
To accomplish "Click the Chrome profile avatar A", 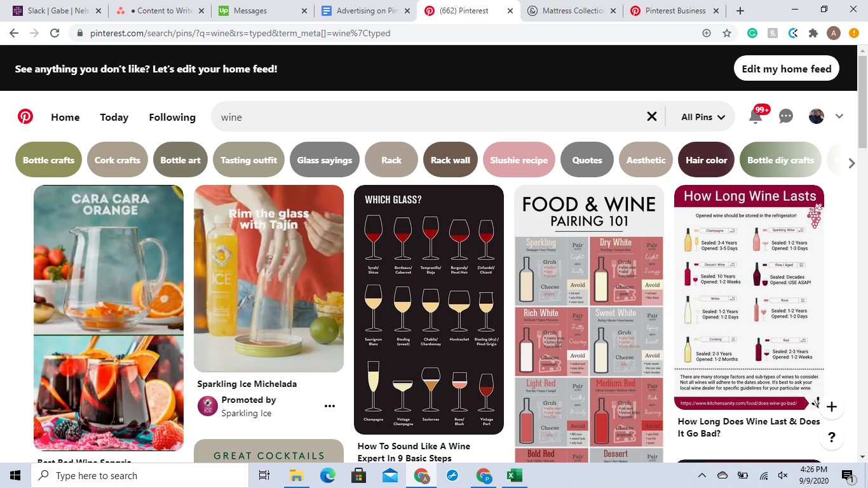I will (834, 33).
